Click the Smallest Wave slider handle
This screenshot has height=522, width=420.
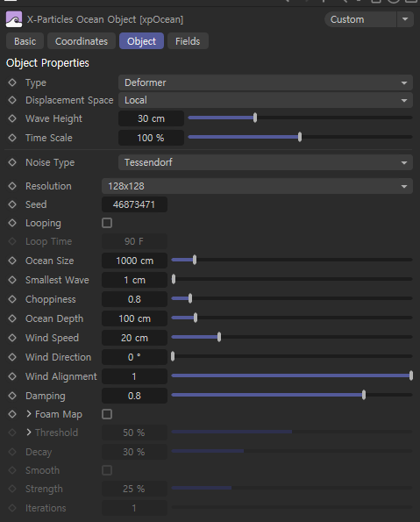(x=174, y=279)
